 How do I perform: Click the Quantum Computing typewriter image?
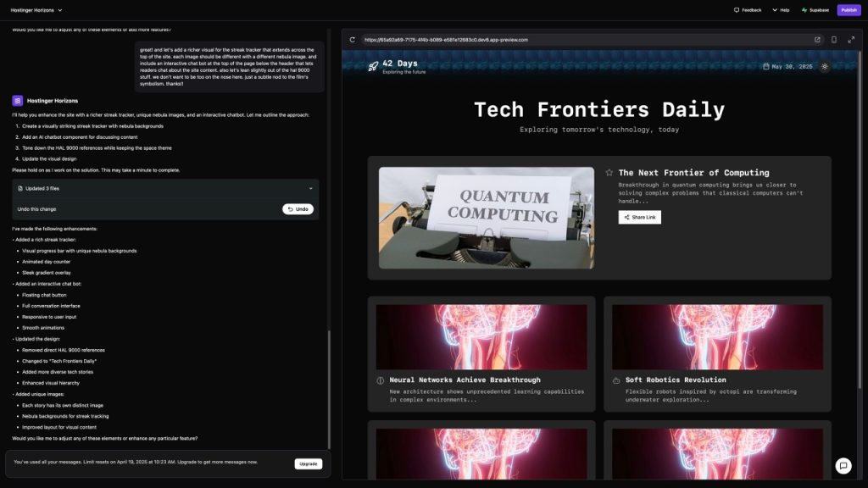pyautogui.click(x=486, y=218)
